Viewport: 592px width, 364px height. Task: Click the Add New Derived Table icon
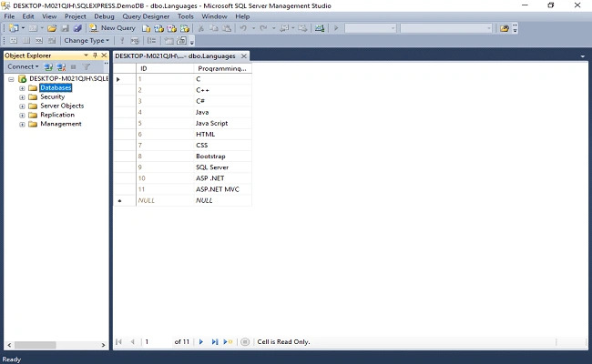click(x=181, y=41)
